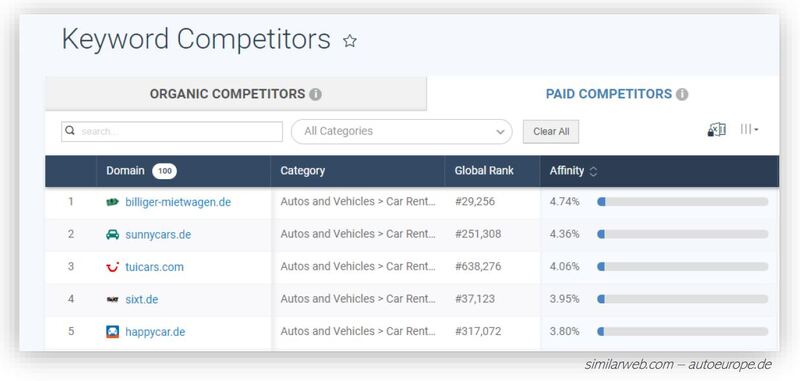This screenshot has height=381, width=800.
Task: Click the Clear All button
Action: click(551, 132)
